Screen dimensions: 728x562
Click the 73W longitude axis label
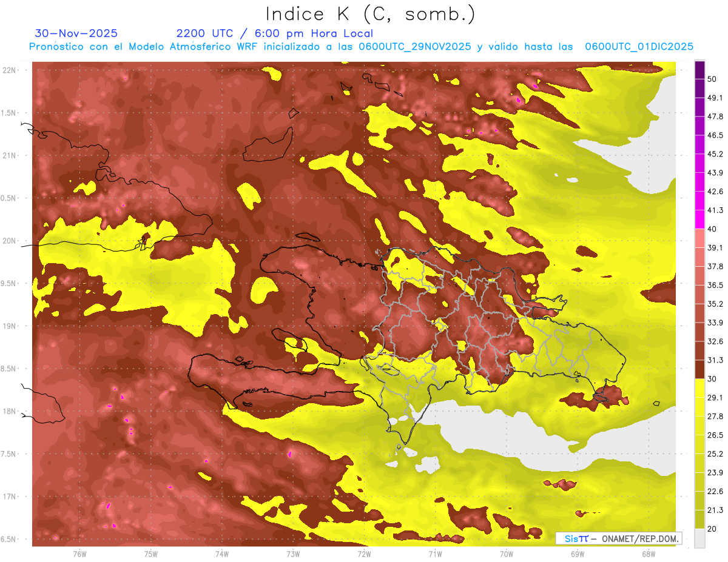point(293,554)
